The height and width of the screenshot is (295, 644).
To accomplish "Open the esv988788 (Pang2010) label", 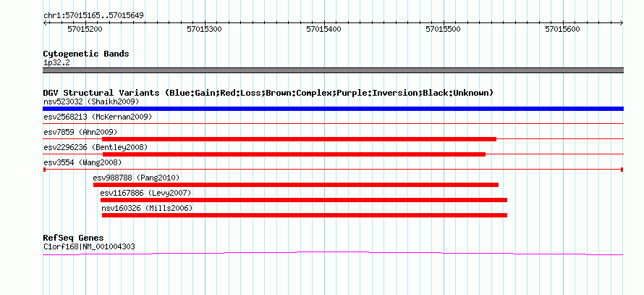I will coord(136,178).
